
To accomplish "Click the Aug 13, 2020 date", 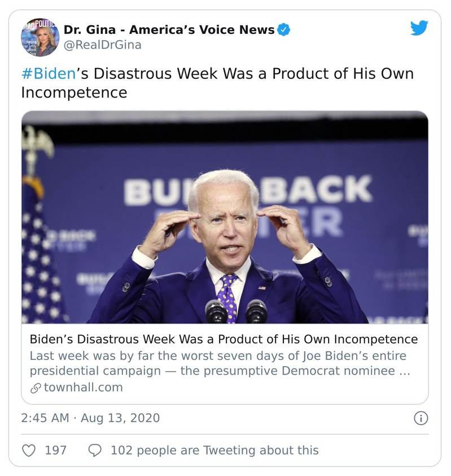I will (x=120, y=418).
